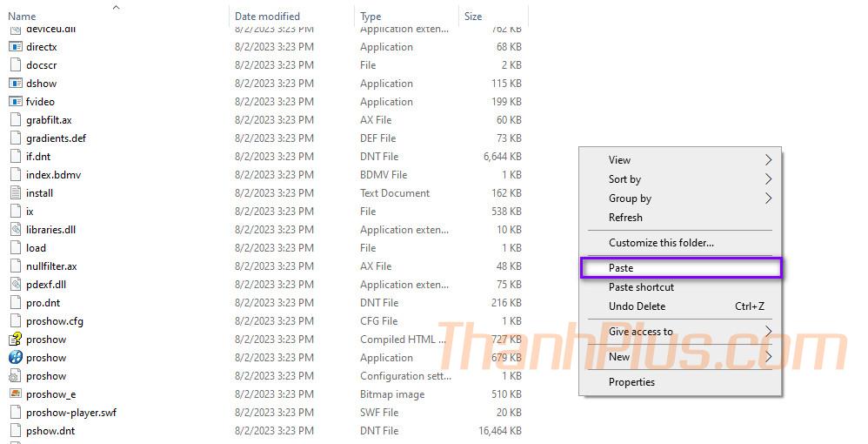Click the directx application icon
The height and width of the screenshot is (444, 868).
pyautogui.click(x=15, y=47)
